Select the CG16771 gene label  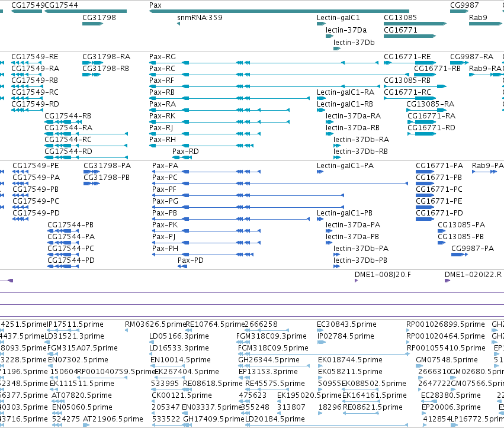coord(400,30)
